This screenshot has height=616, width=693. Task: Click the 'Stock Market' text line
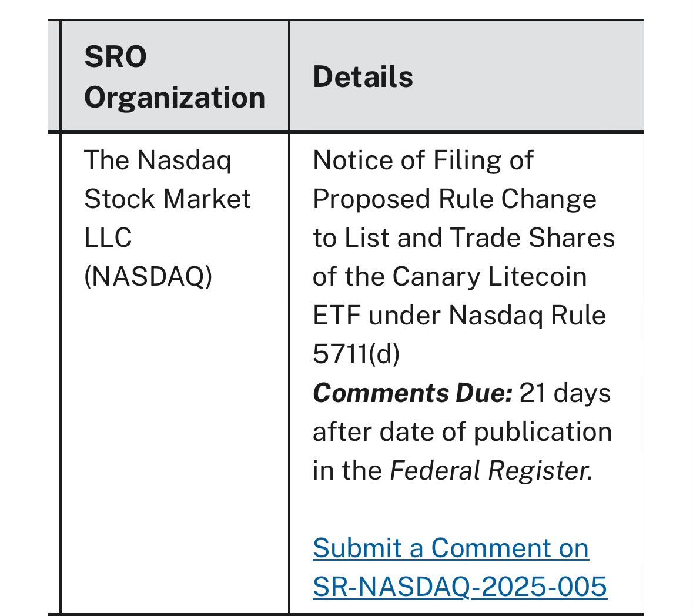click(x=168, y=199)
